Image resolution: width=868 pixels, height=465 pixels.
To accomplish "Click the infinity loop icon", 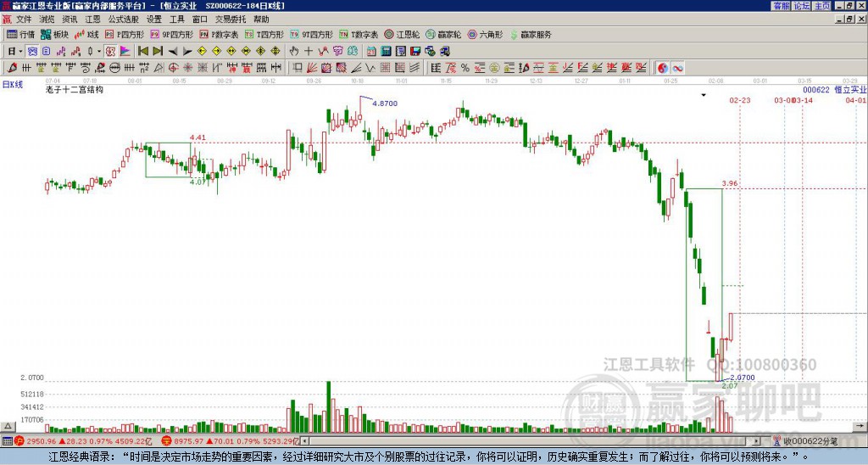I will click(x=677, y=68).
